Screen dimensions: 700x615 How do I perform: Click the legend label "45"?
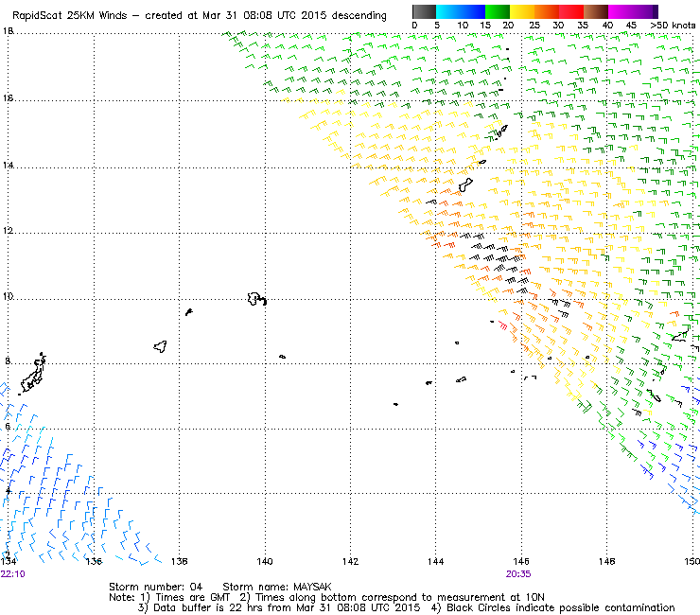[x=631, y=26]
